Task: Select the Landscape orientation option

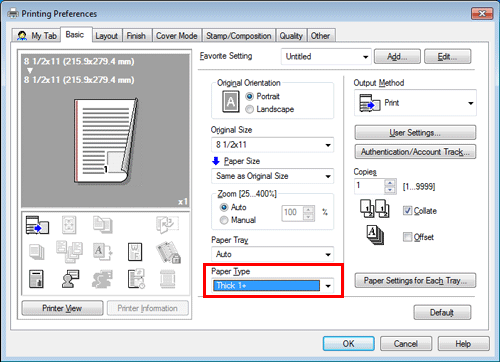Action: 270,109
